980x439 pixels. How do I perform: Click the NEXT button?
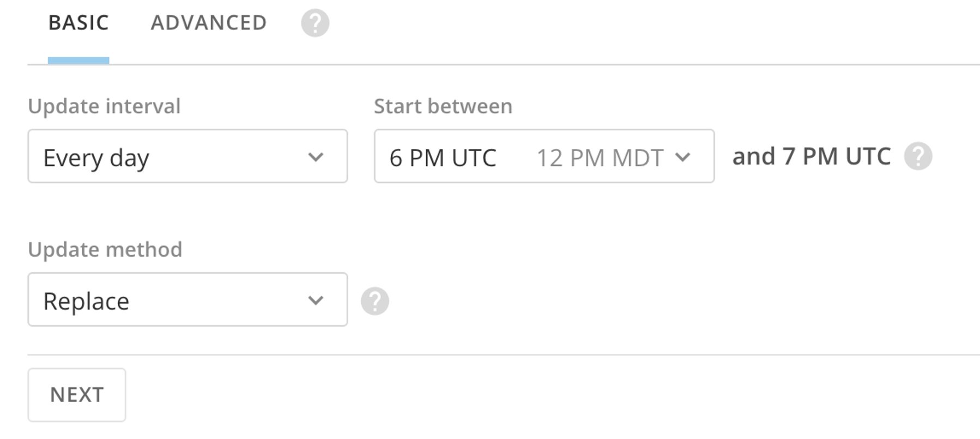[x=76, y=394]
